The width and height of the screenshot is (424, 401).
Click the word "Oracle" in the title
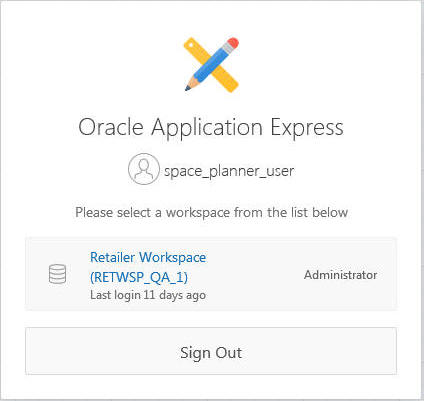(111, 127)
